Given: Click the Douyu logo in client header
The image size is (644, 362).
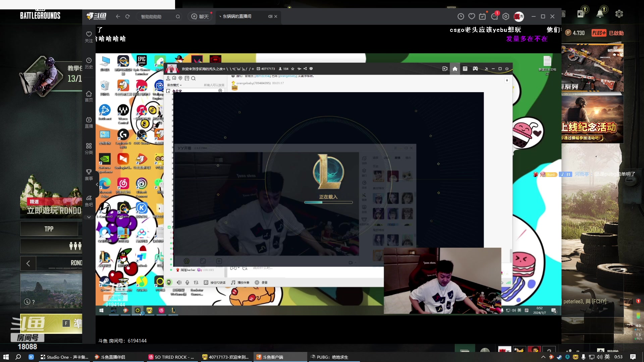Looking at the screenshot, I should pyautogui.click(x=97, y=16).
